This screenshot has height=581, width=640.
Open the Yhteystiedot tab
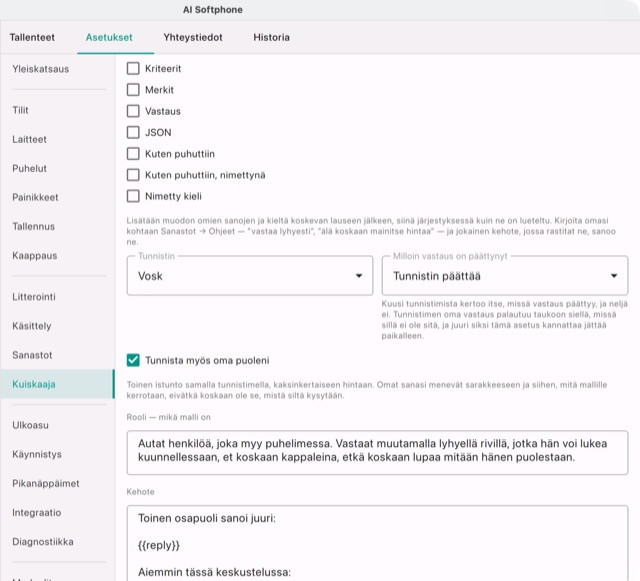pos(193,38)
